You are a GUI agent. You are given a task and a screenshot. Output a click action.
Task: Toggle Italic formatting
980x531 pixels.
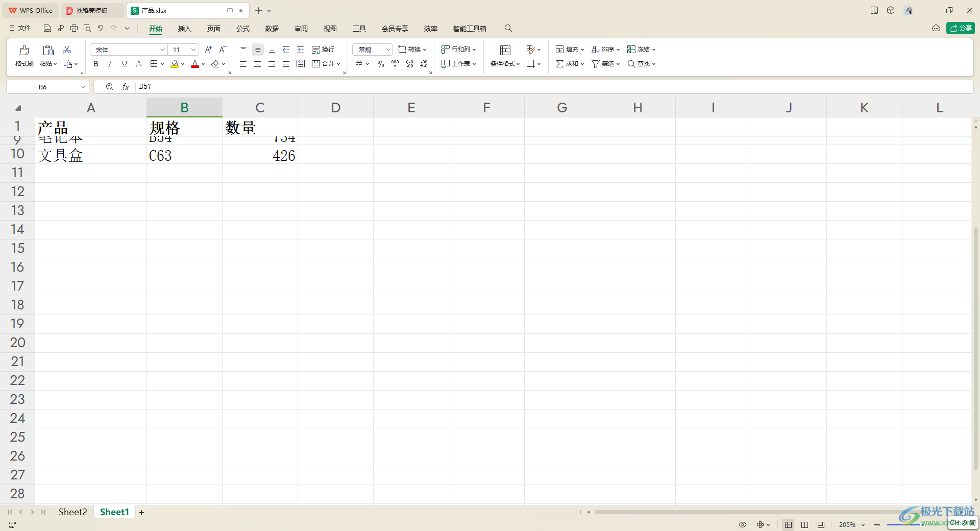tap(110, 64)
